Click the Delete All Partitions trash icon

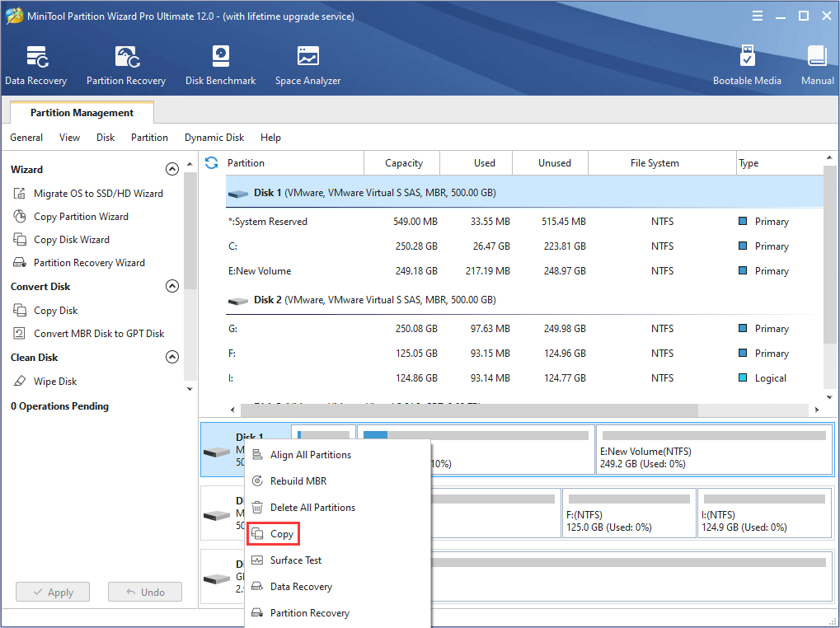[257, 507]
